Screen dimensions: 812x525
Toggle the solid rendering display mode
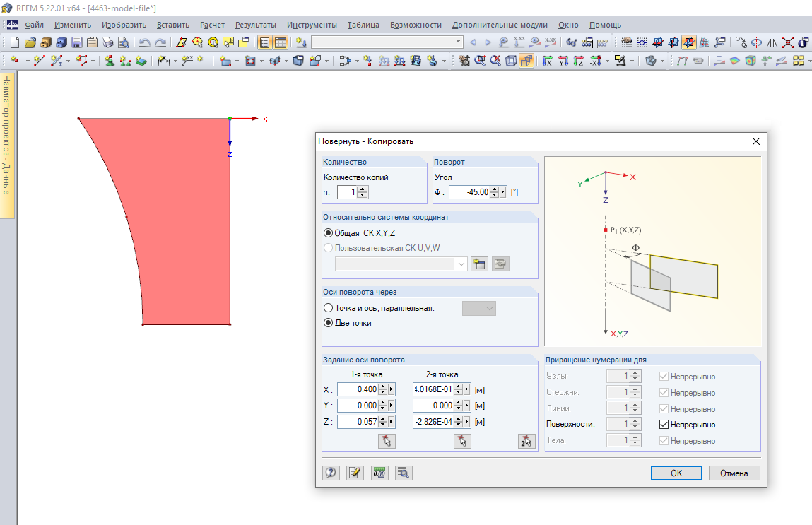point(526,61)
